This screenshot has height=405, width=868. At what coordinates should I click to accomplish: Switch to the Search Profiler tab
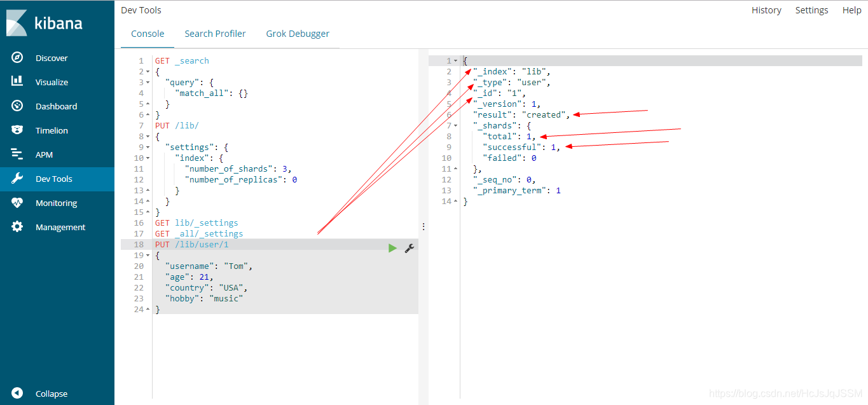coord(215,34)
